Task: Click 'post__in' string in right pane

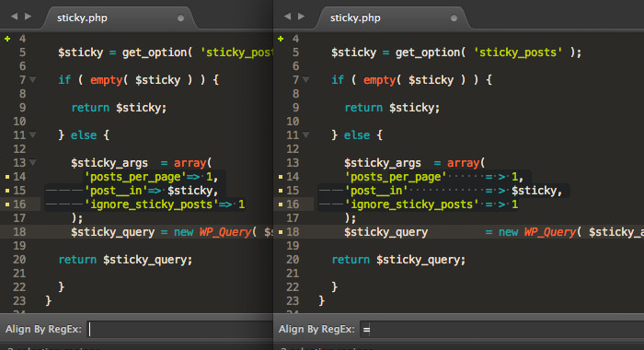Action: [x=376, y=191]
